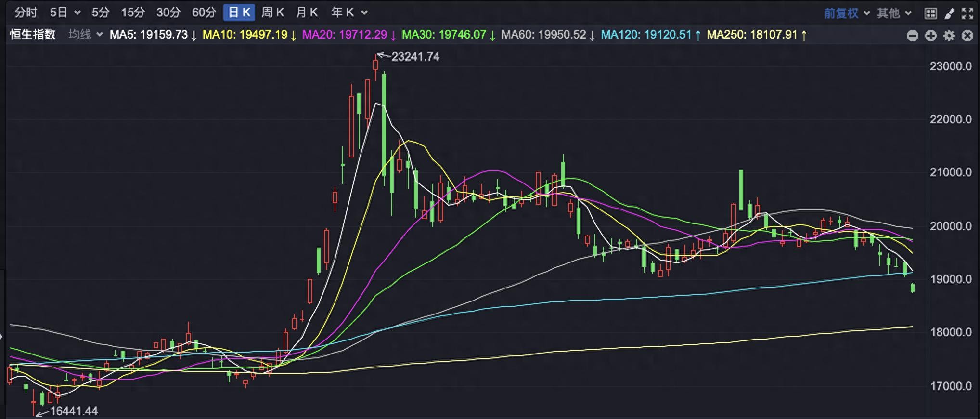Click the 23241.74 peak price marker
Viewport: 980px width, 419px height.
[415, 57]
